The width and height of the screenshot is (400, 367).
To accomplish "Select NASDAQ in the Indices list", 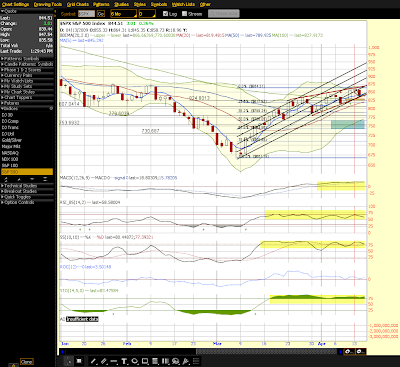I will [10, 153].
